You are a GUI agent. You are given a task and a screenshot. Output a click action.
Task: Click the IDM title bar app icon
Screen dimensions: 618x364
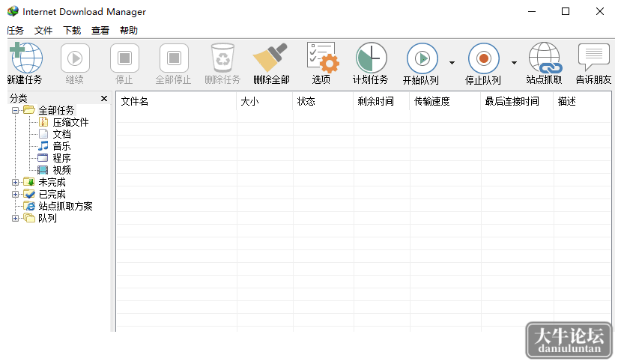click(x=13, y=11)
